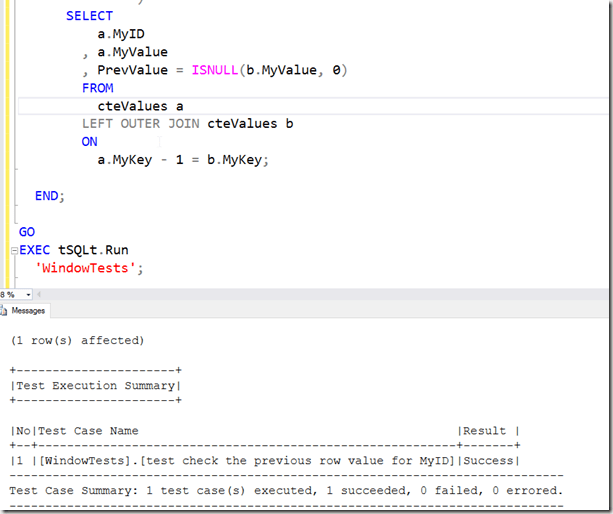
Task: Click the a.MyKey - 1 join condition
Action: tap(183, 159)
